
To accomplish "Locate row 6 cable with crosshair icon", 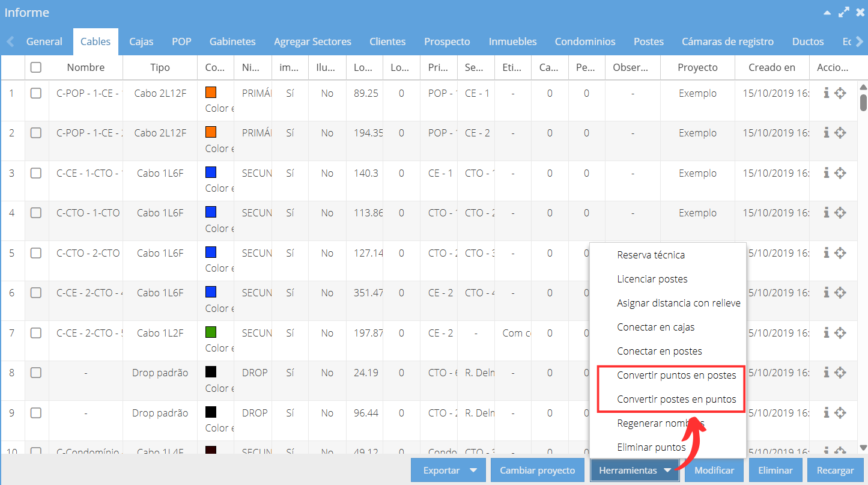I will click(840, 293).
